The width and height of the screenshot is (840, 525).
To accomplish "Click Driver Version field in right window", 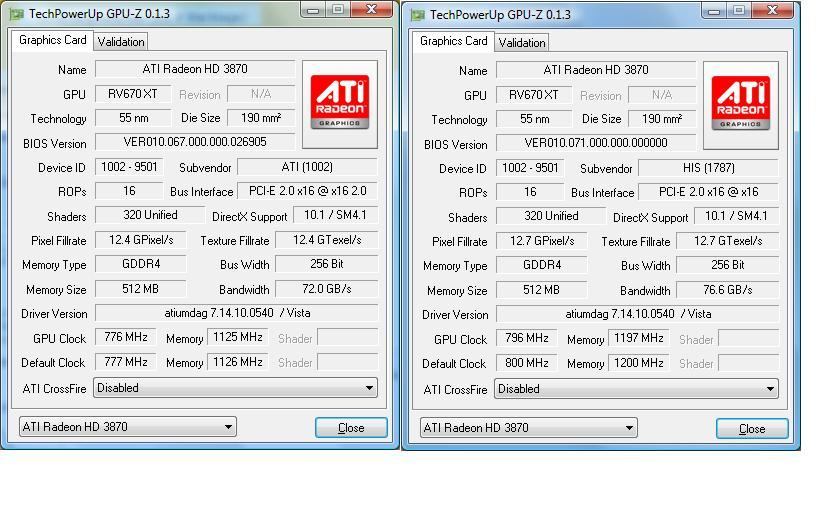I will click(637, 314).
